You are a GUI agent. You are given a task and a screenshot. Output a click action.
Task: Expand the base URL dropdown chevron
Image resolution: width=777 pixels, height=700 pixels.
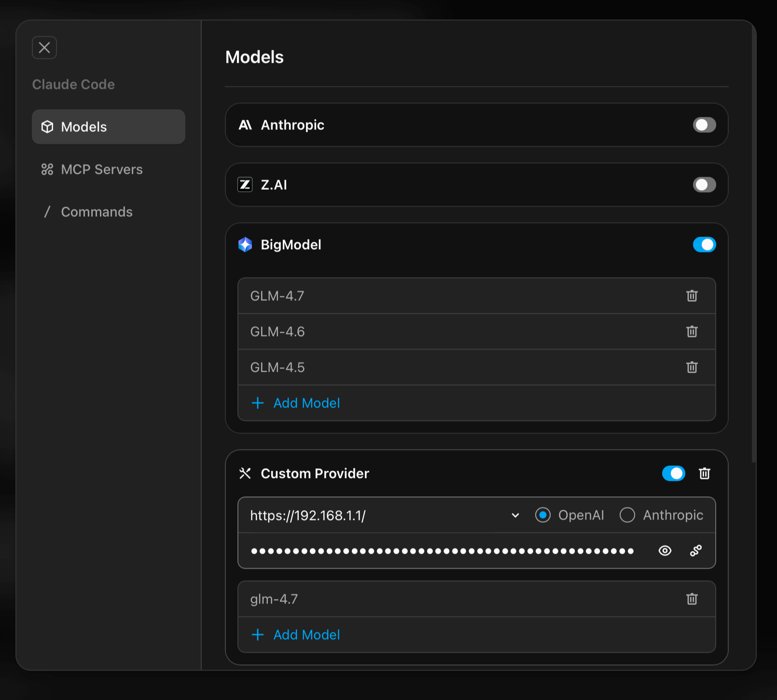[x=515, y=515]
